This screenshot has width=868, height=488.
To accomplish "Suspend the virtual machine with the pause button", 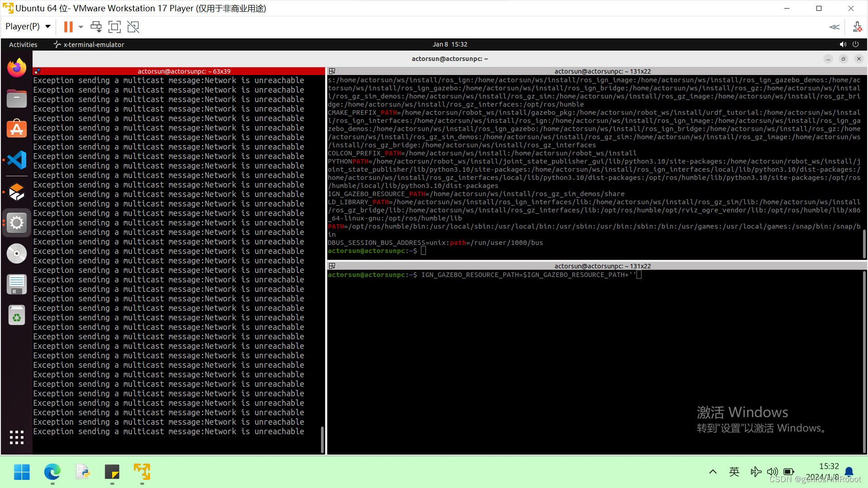I will pyautogui.click(x=67, y=27).
